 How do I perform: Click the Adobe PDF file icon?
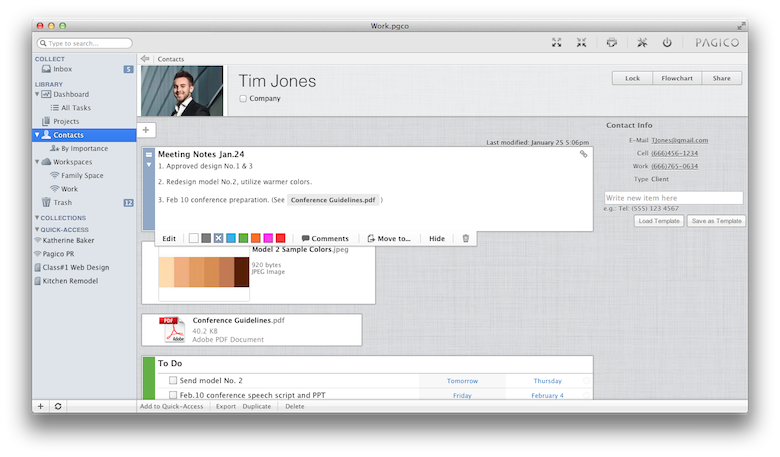pyautogui.click(x=173, y=330)
